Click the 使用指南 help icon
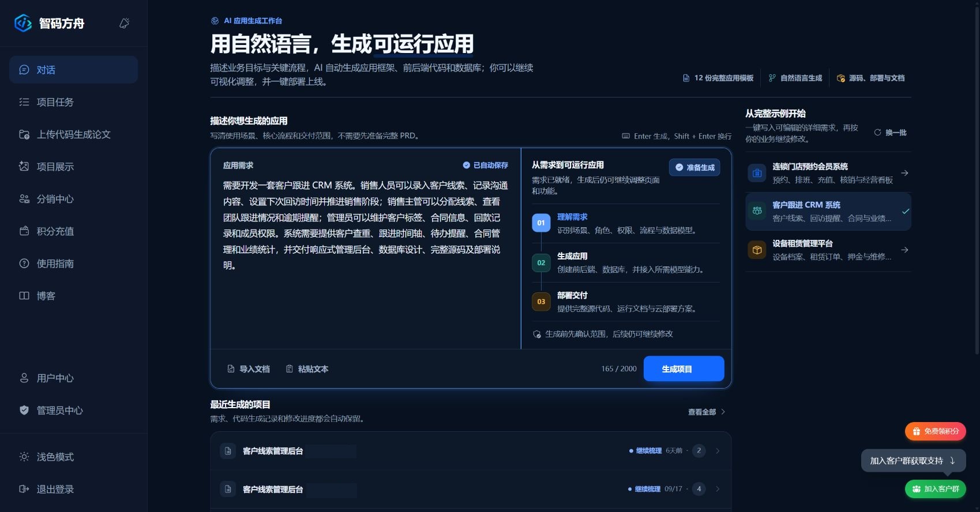This screenshot has height=512, width=980. 24,263
